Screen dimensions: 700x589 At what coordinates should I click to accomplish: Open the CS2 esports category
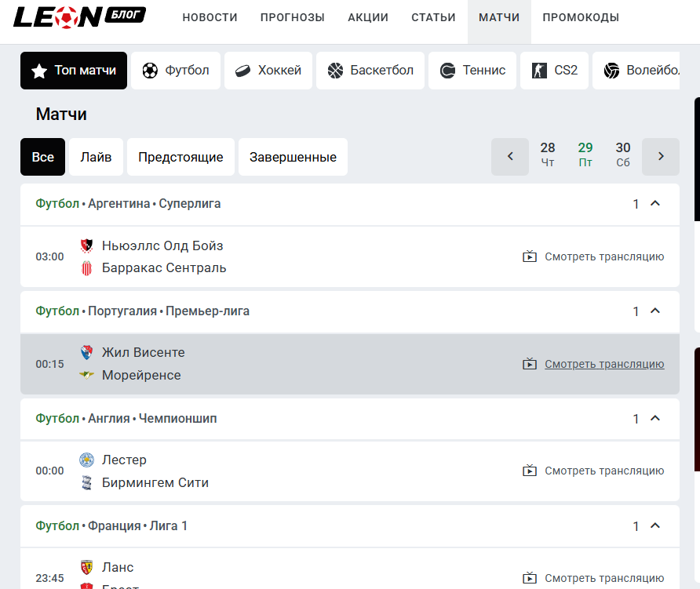coord(554,71)
